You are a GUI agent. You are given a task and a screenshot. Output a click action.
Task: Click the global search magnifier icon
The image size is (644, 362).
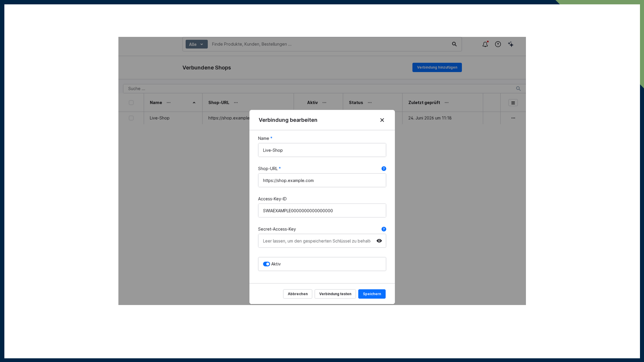pos(454,44)
